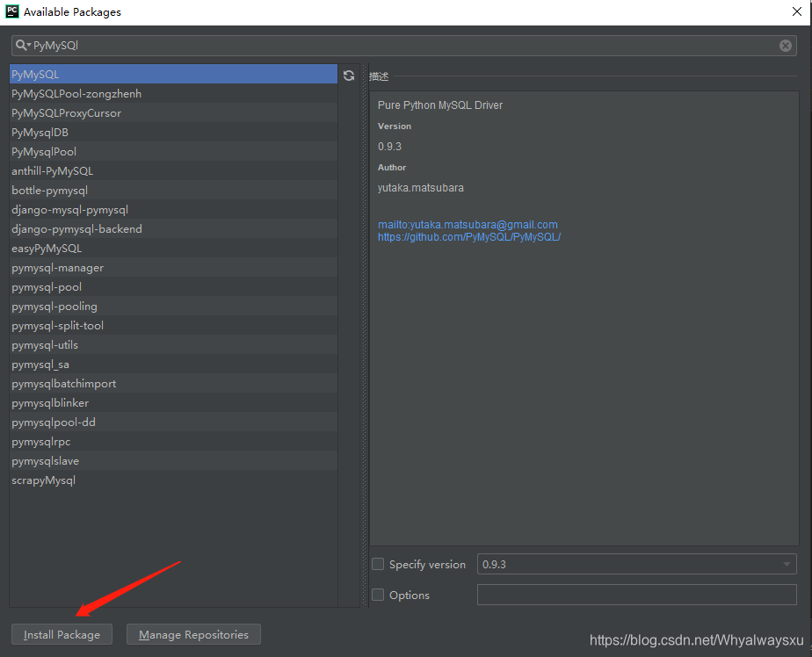Click the Options text input field

(x=636, y=595)
